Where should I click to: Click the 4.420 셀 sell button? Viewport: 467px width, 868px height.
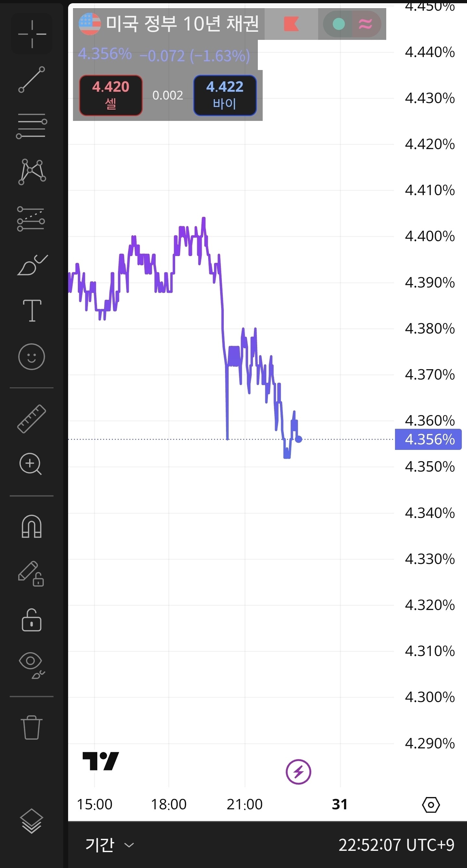[x=111, y=95]
